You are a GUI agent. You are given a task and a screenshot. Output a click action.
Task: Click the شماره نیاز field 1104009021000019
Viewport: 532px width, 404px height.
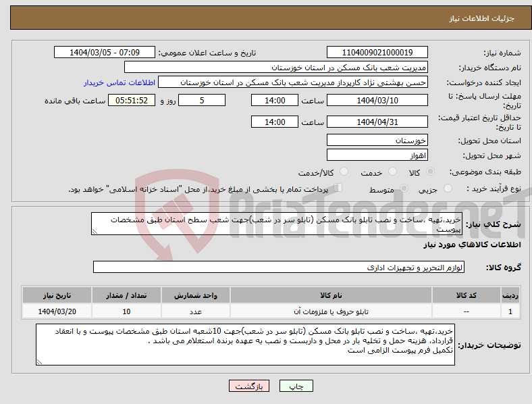pos(377,52)
